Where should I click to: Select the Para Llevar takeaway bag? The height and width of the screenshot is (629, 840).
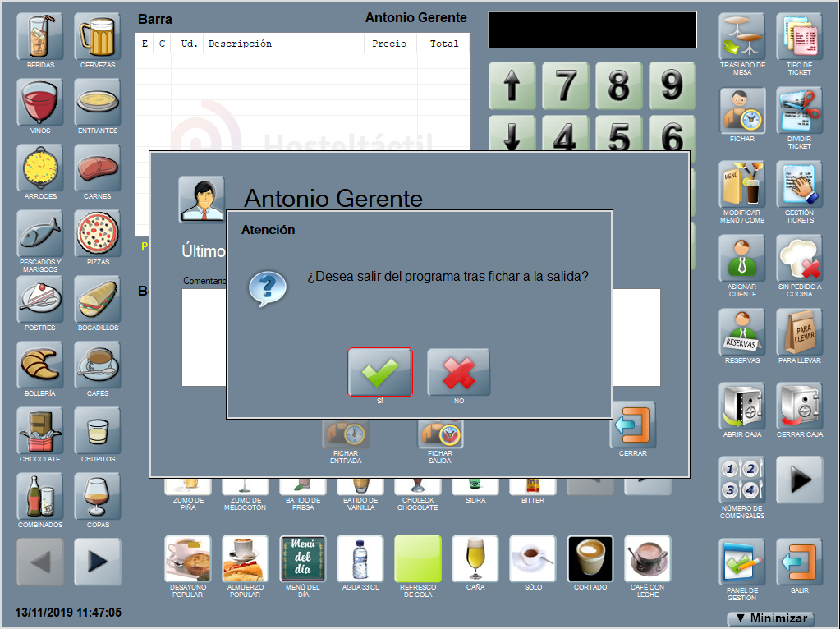tap(799, 332)
